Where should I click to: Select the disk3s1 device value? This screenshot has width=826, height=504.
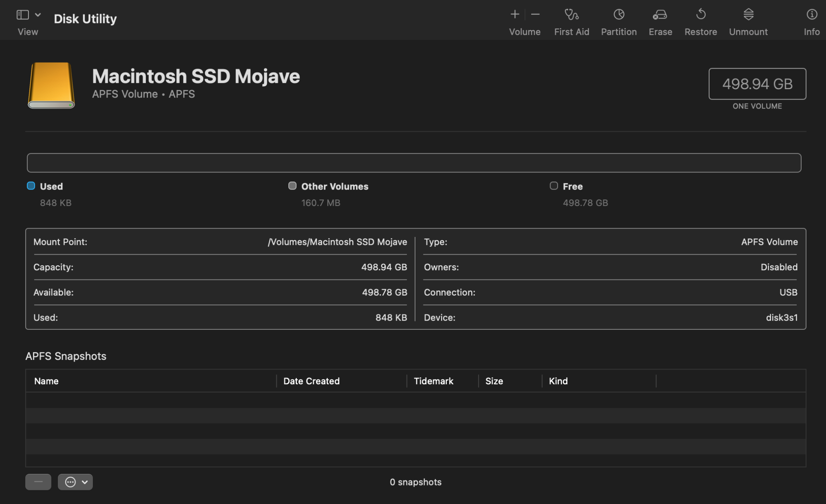tap(782, 317)
